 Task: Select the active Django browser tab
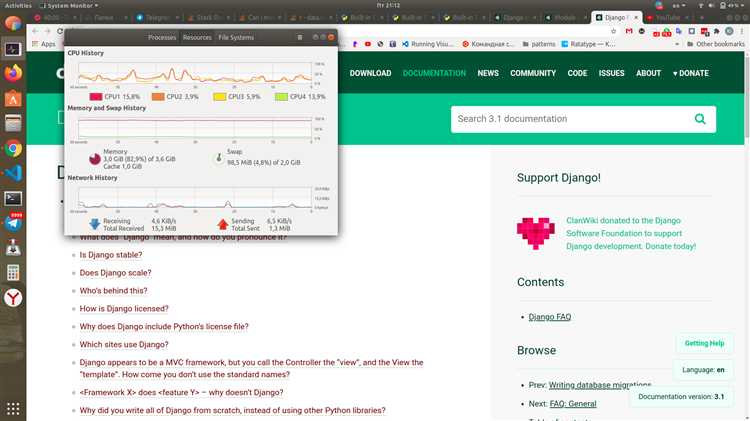[615, 18]
